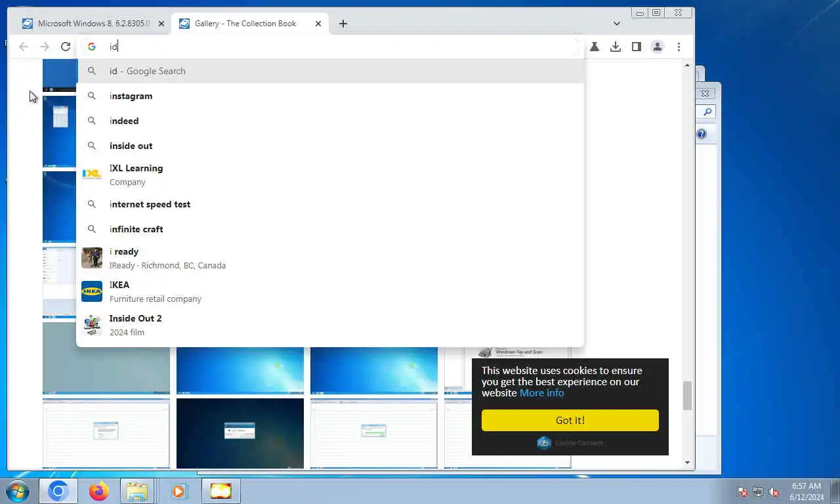
Task: Click the page vertical scrollbar thumb
Action: 688,396
